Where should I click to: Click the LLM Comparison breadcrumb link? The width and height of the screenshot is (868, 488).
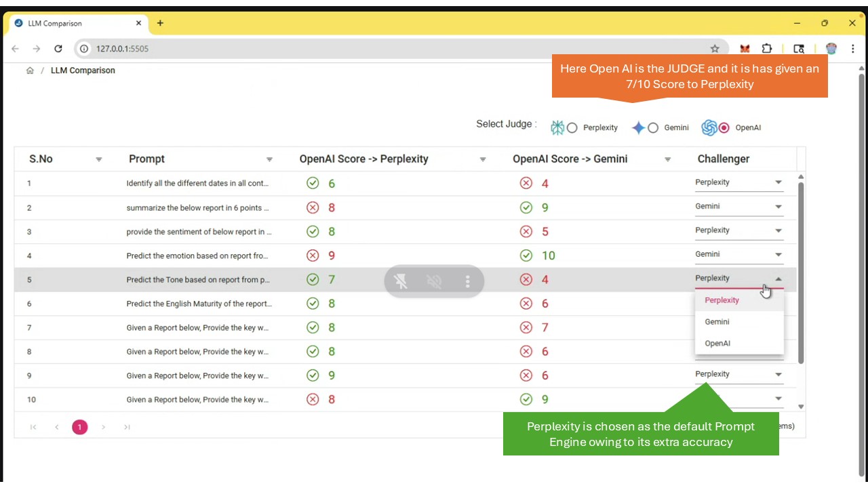[83, 70]
